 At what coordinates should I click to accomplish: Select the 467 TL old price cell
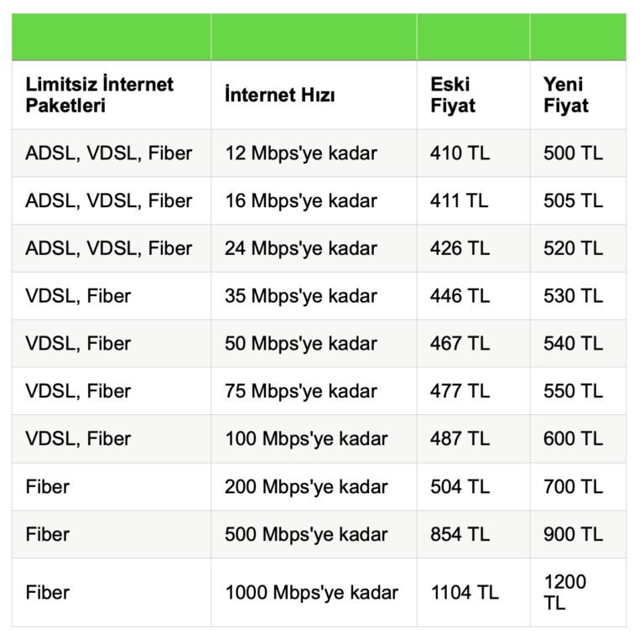[x=460, y=344]
